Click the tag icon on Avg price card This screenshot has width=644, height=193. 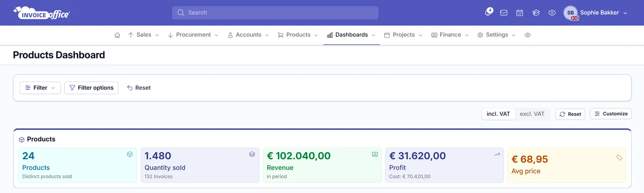(619, 158)
